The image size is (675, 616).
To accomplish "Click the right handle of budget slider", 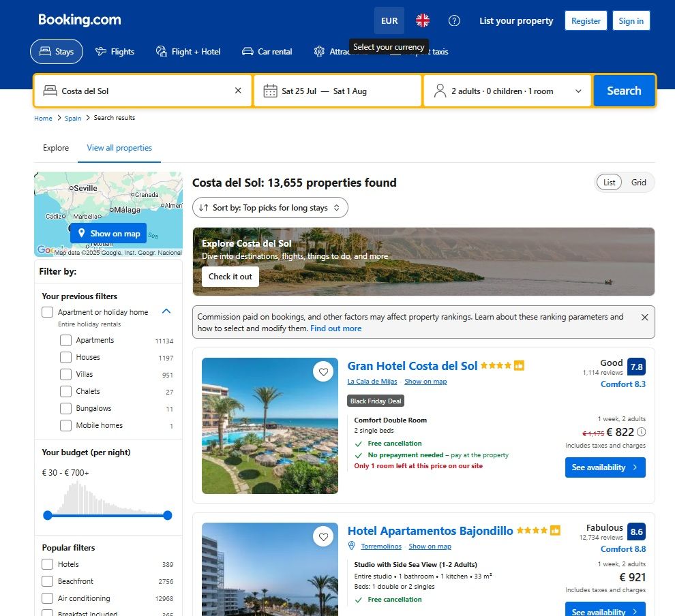I will click(x=168, y=515).
